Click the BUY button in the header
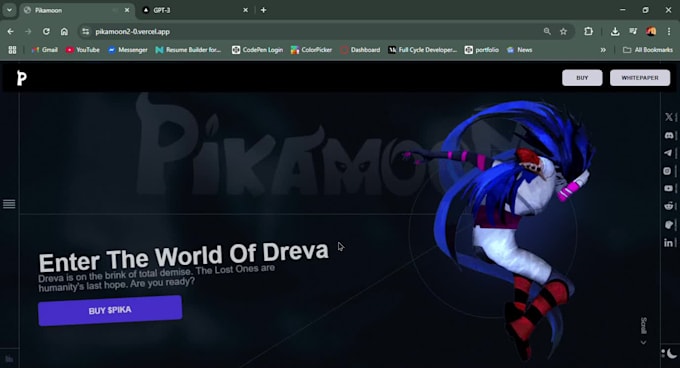The width and height of the screenshot is (680, 368). [x=582, y=78]
